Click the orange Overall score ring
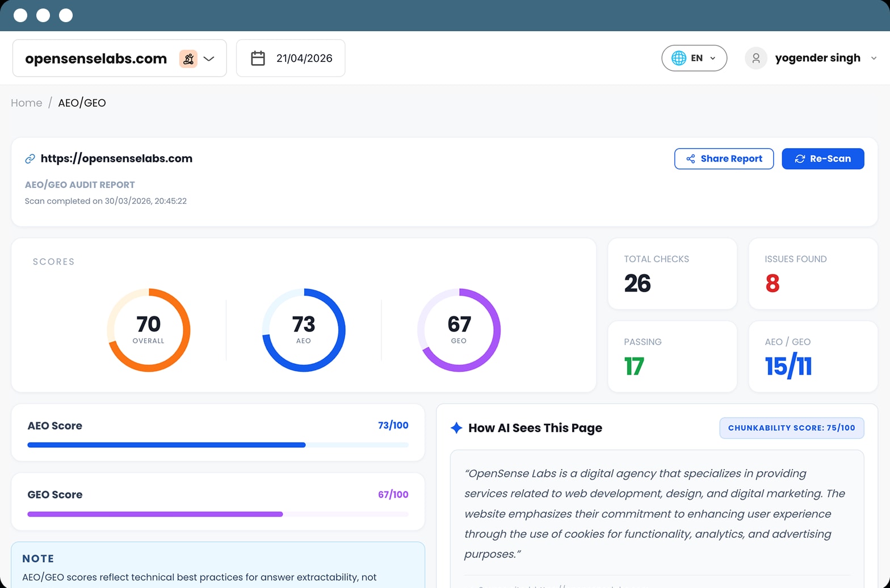Viewport: 890px width, 588px height. point(149,330)
